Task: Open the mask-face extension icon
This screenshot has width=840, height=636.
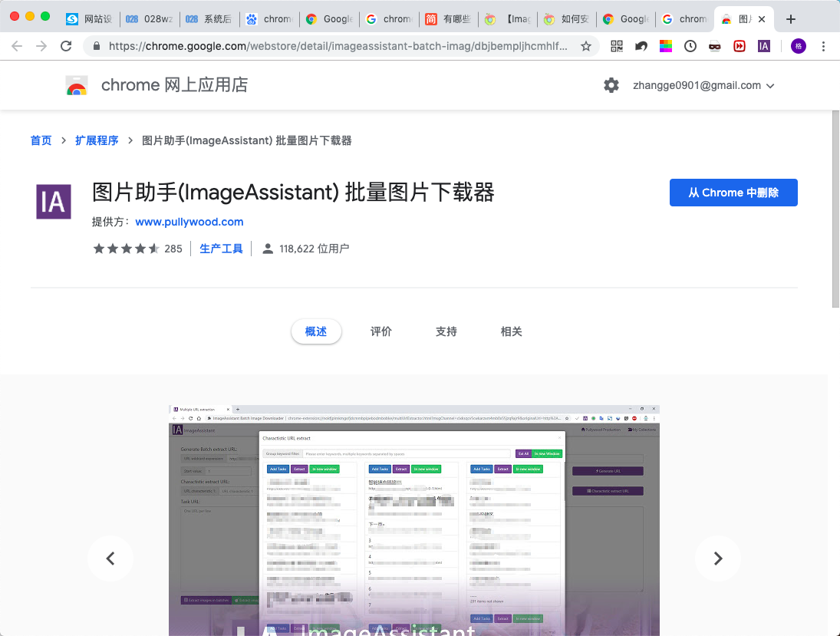Action: [715, 46]
